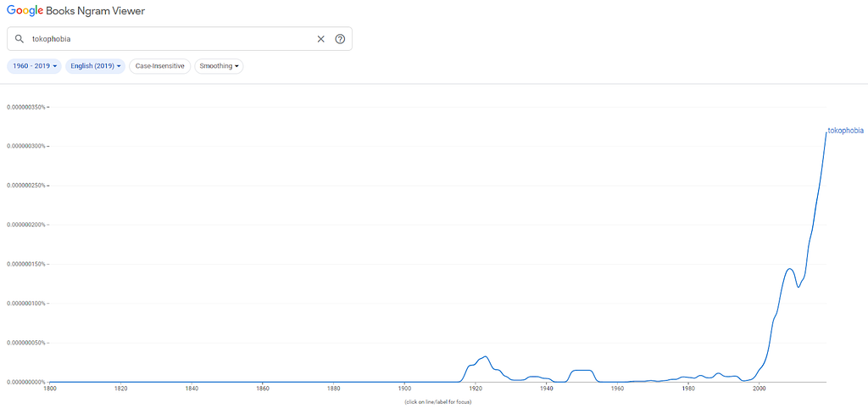Click the tokophobia line label on chart
Image resolution: width=868 pixels, height=414 pixels.
[x=845, y=131]
